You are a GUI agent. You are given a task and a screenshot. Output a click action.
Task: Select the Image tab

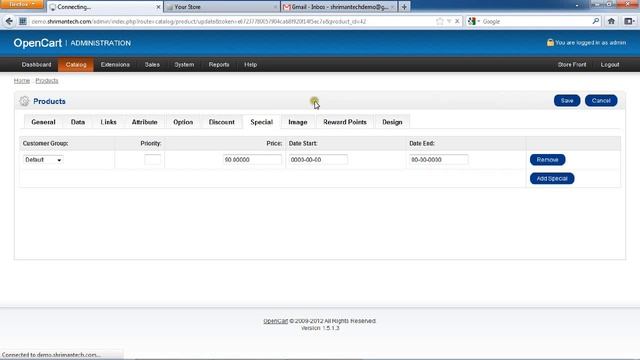pyautogui.click(x=298, y=122)
